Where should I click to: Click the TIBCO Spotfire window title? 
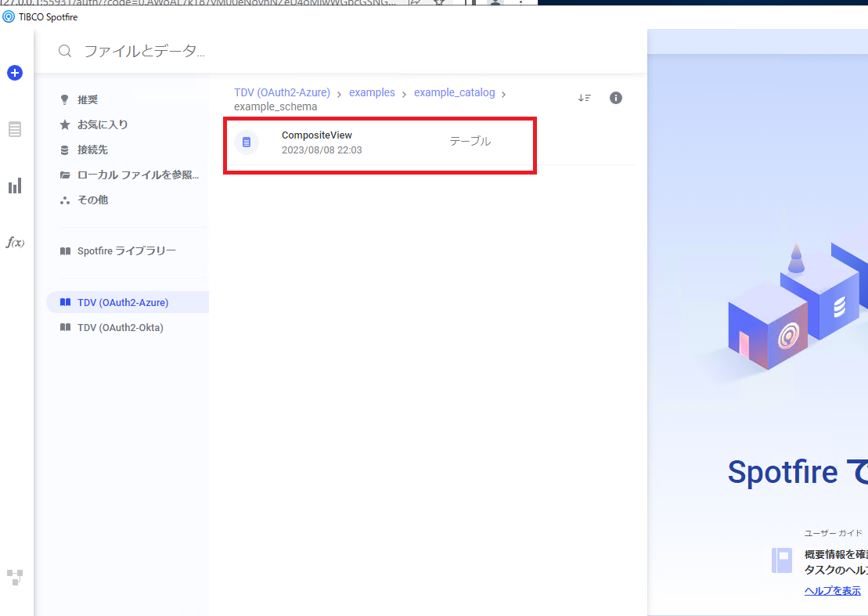tap(49, 17)
